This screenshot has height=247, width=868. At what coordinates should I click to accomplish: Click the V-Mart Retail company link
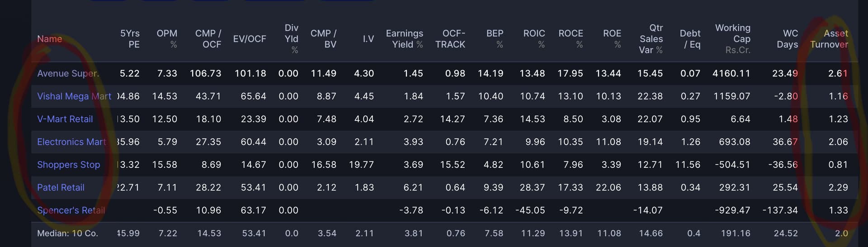65,119
